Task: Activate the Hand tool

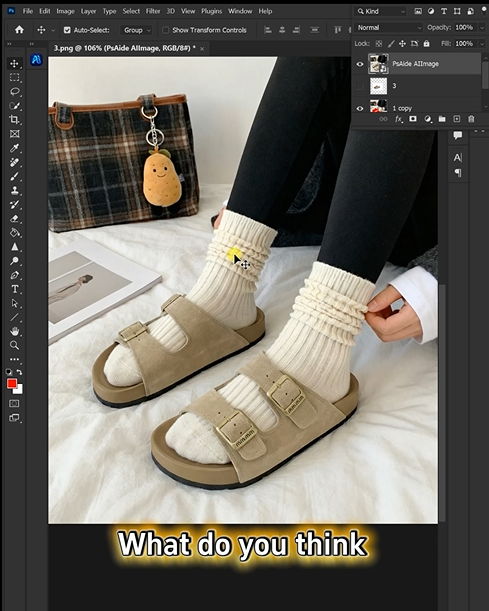Action: point(14,332)
